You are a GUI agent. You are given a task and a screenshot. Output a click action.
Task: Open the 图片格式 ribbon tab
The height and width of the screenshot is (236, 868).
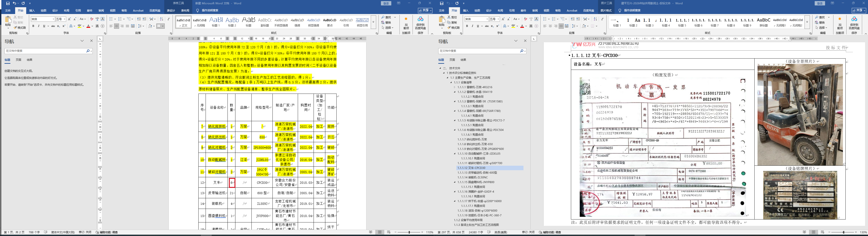606,11
